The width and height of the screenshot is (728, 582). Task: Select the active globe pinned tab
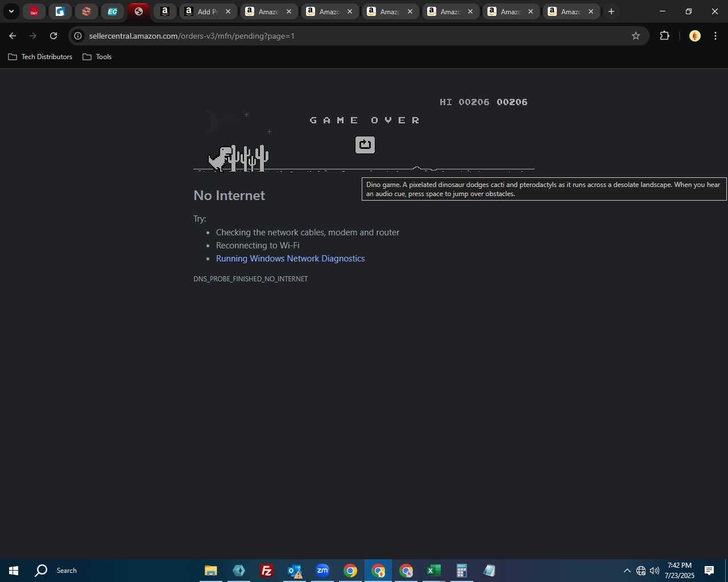[x=139, y=11]
